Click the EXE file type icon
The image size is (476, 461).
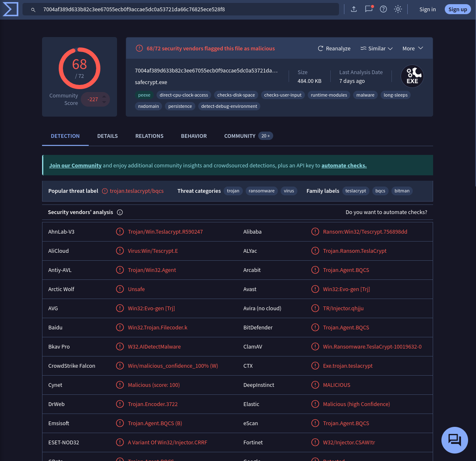tap(412, 76)
